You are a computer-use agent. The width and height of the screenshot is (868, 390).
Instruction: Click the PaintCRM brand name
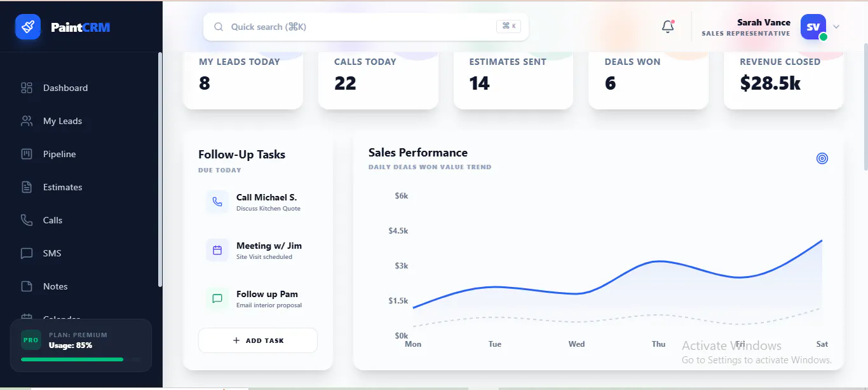80,27
